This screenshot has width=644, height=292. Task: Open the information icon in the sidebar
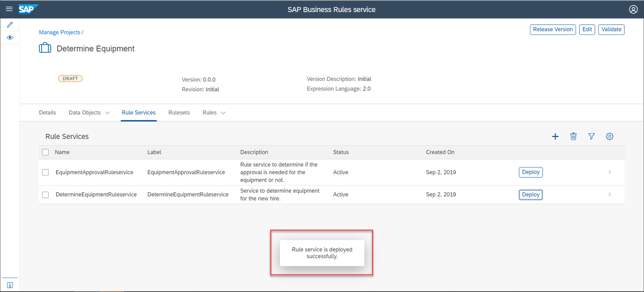10,285
